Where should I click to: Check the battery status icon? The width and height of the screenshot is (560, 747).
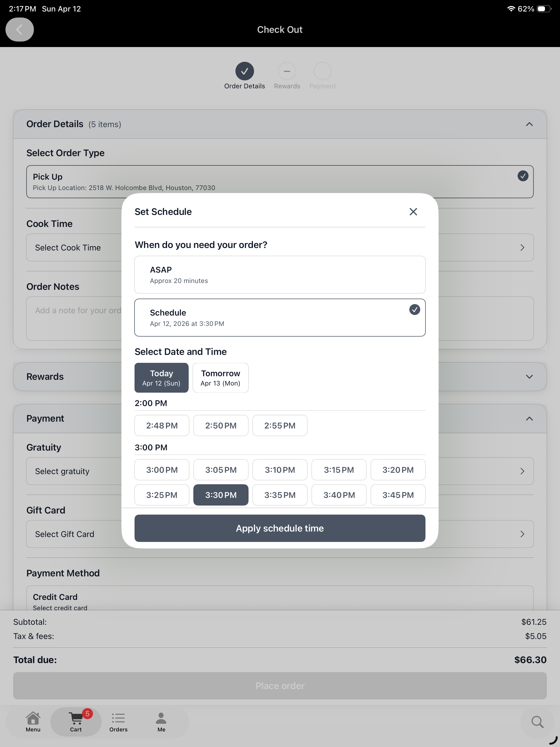pyautogui.click(x=544, y=9)
